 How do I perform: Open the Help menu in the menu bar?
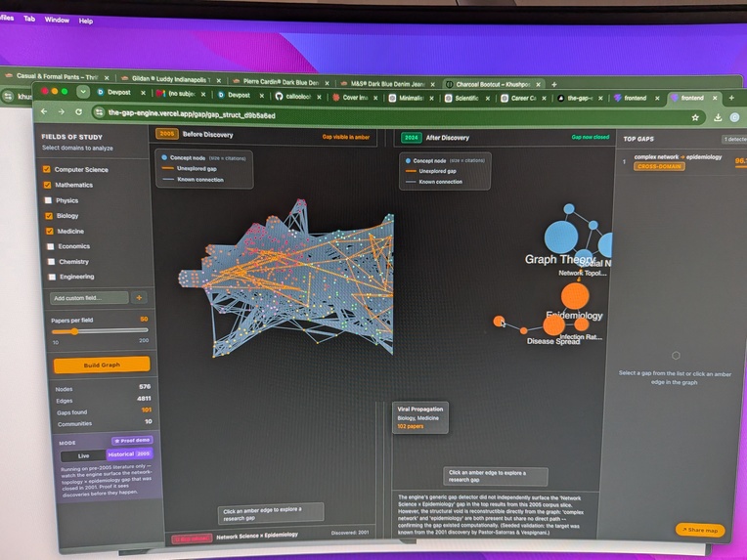86,21
